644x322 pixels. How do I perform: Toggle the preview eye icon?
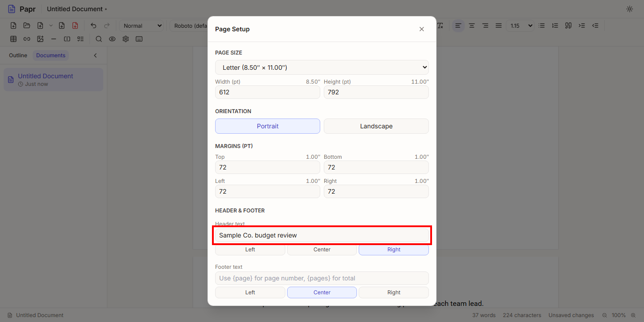click(x=112, y=39)
